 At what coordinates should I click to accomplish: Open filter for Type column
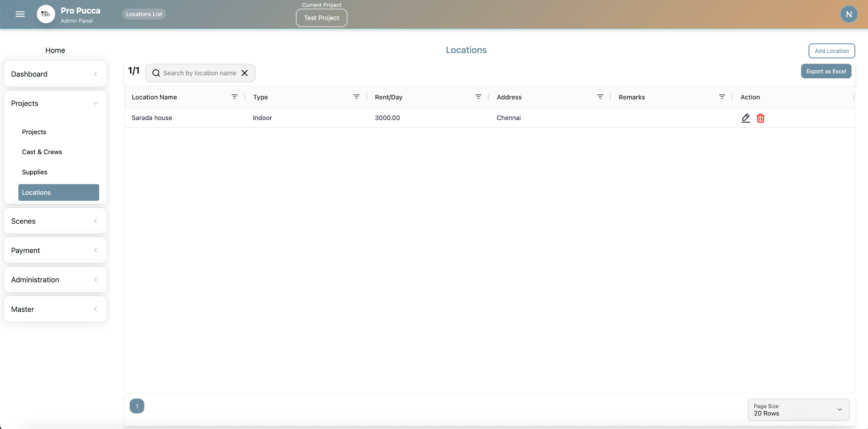coord(356,97)
